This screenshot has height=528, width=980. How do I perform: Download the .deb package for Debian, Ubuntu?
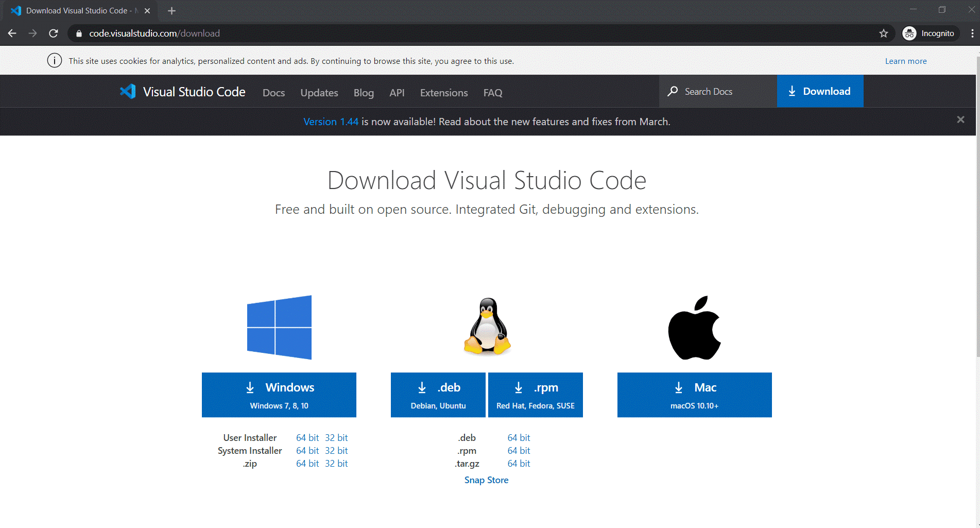point(438,395)
